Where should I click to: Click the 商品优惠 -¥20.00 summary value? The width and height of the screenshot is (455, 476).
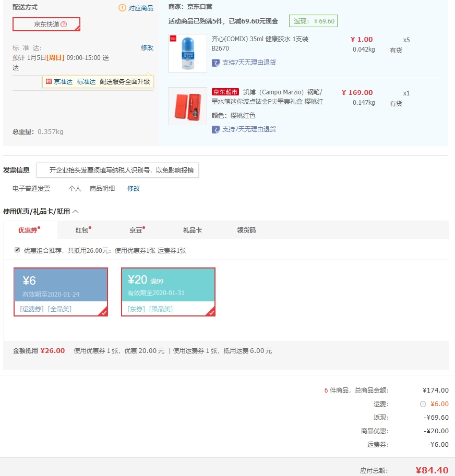coord(436,431)
